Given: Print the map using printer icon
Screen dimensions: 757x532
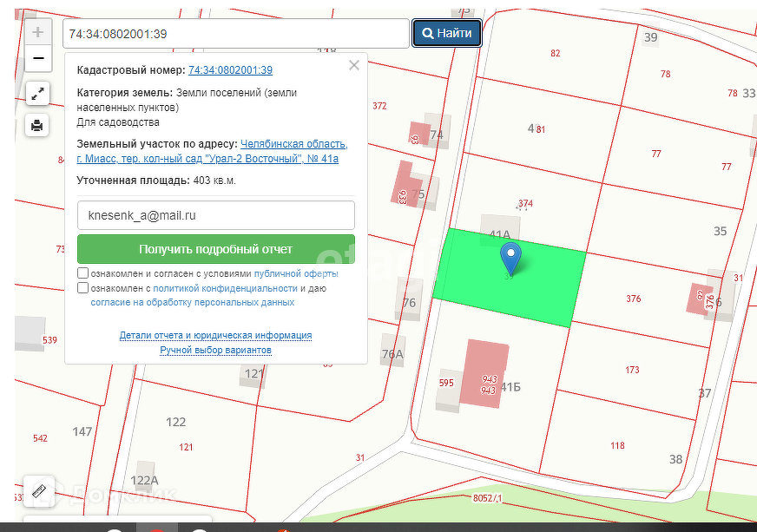Looking at the screenshot, I should [x=37, y=125].
